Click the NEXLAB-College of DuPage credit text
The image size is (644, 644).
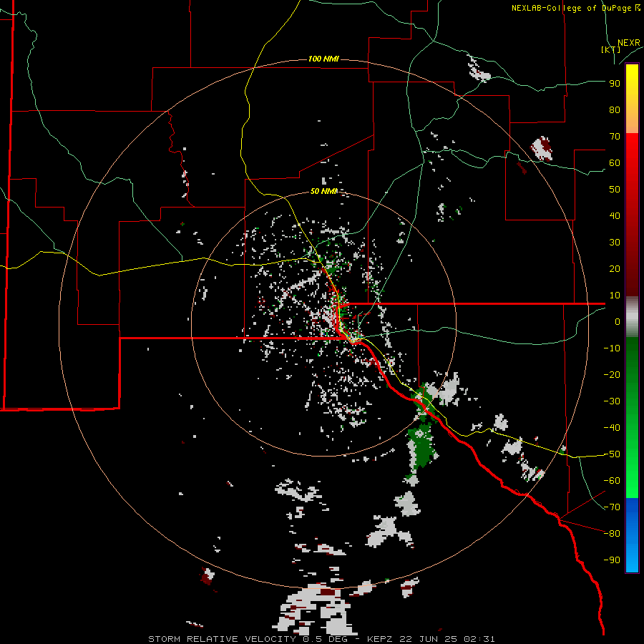pyautogui.click(x=575, y=8)
